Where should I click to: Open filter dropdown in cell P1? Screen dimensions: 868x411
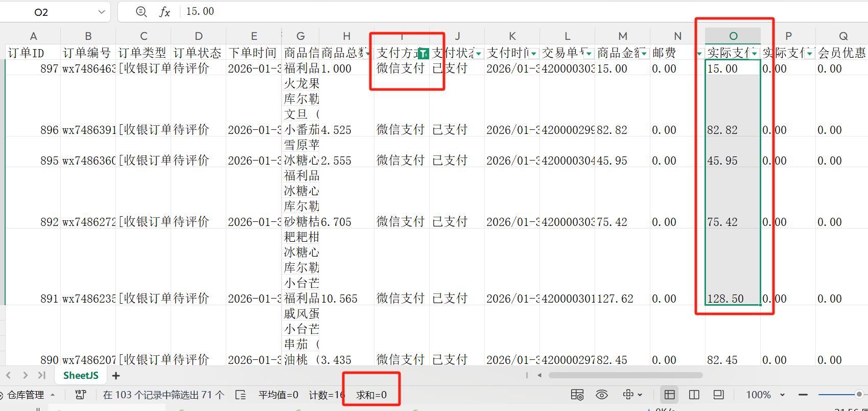point(809,54)
